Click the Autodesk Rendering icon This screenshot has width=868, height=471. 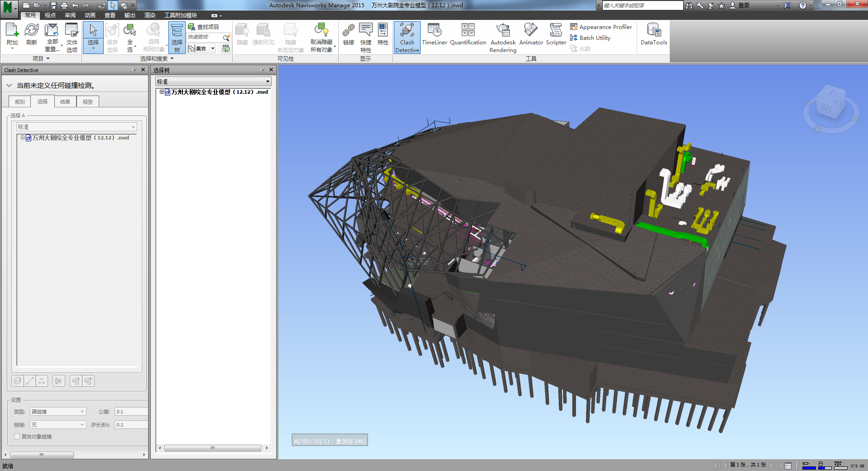(x=503, y=38)
